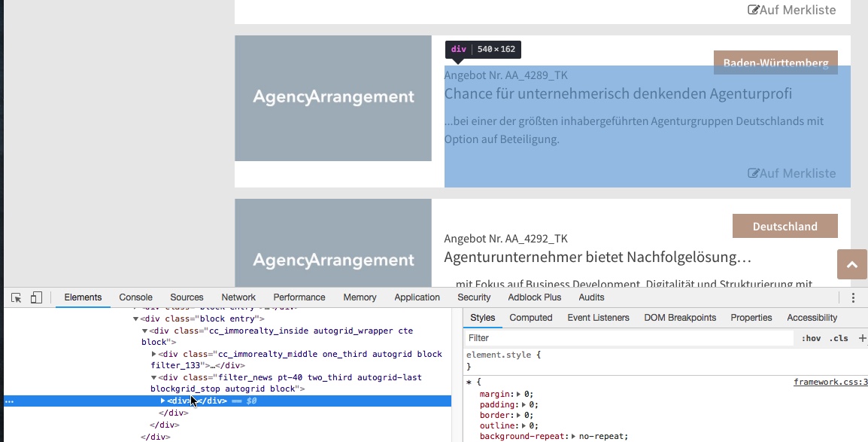Toggle the .cls class editor
Image resolution: width=868 pixels, height=442 pixels.
click(x=839, y=338)
